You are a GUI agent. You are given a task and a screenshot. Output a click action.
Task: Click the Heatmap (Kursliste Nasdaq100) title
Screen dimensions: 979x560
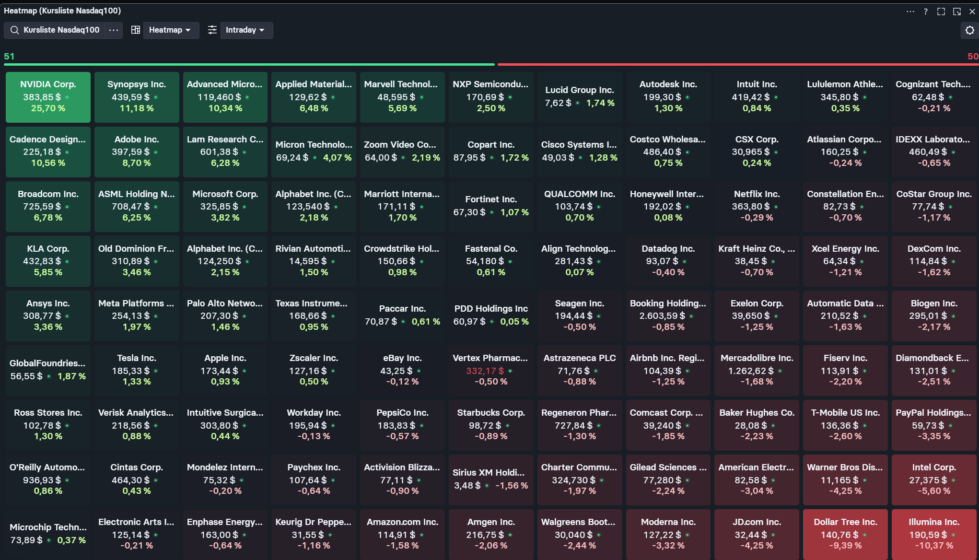click(x=62, y=11)
